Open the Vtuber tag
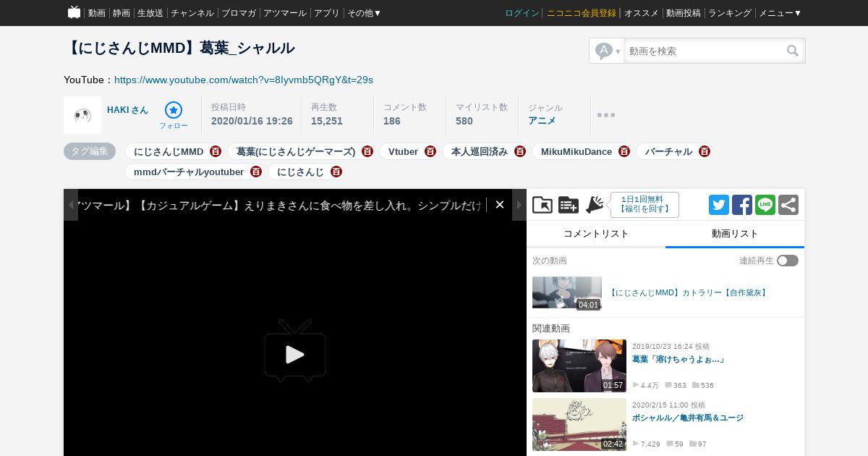This screenshot has width=868, height=456. 403,152
